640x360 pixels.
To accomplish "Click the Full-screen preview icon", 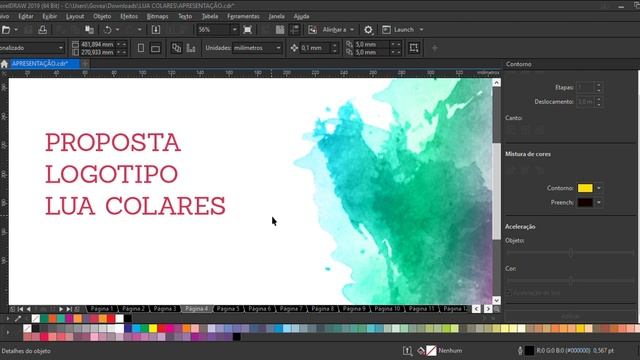I will point(247,30).
